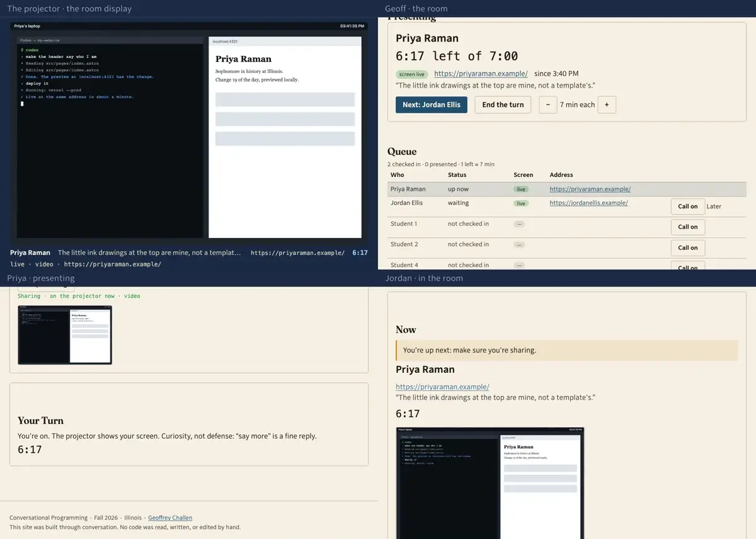
Task: Open priyaraman.example link in Jordan's room panel
Action: click(442, 387)
